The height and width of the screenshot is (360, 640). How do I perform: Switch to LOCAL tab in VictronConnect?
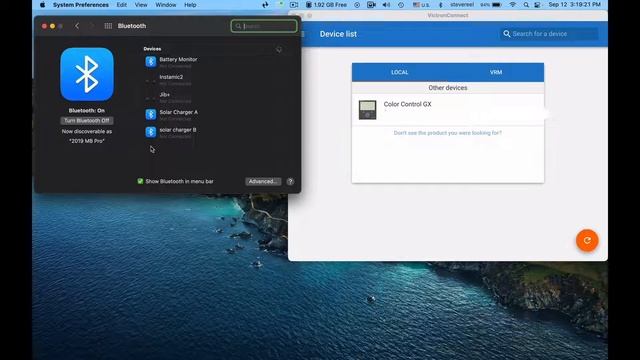tap(400, 72)
